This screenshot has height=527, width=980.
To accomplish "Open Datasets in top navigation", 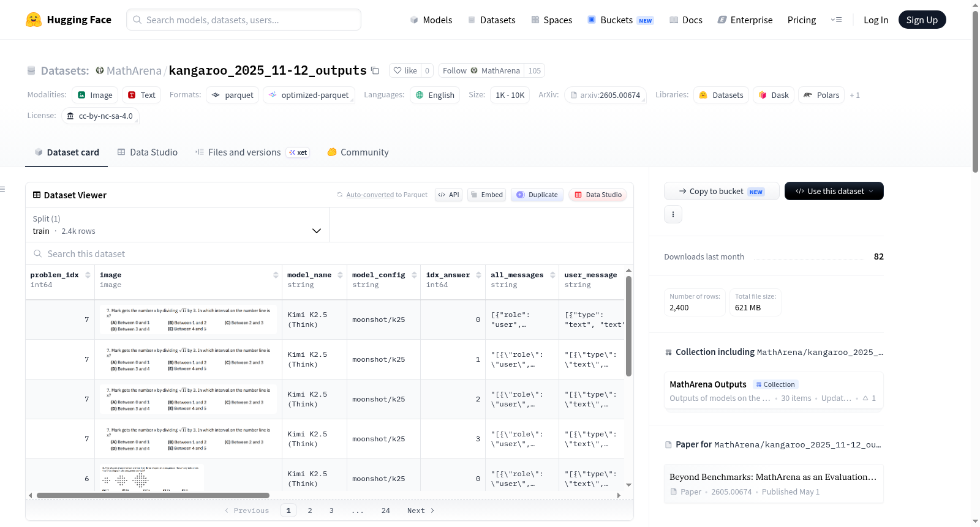I will (491, 20).
